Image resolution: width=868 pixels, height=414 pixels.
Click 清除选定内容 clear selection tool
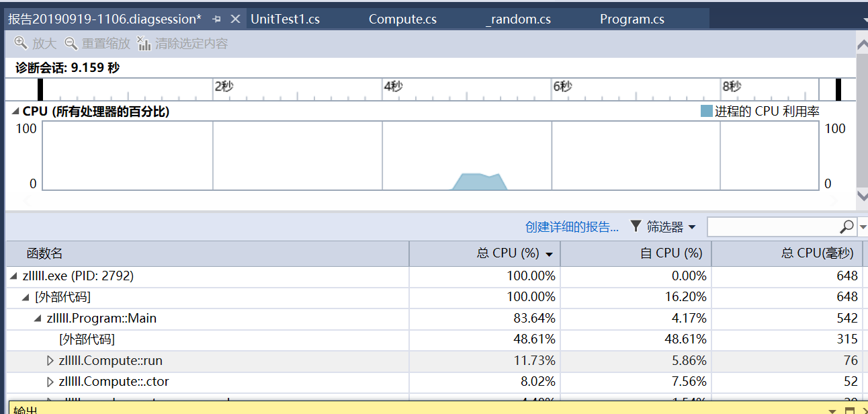pos(183,44)
